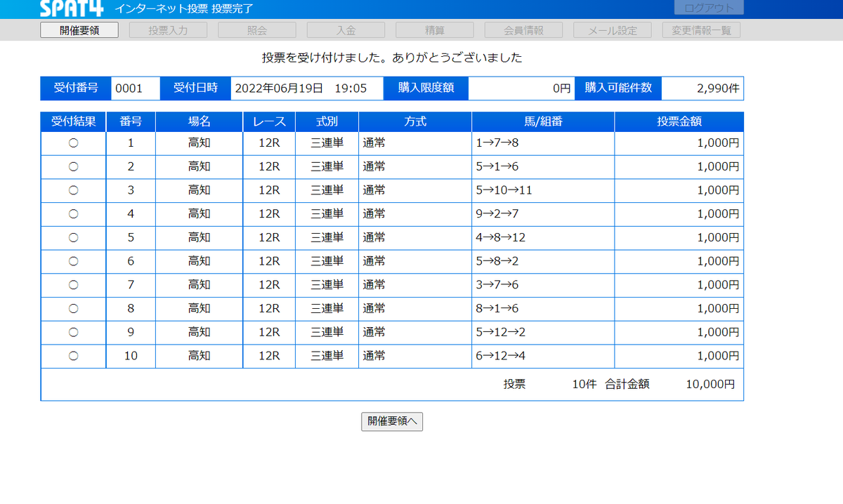This screenshot has height=504, width=843.
Task: Click the combination 9→2→7
Action: (x=497, y=214)
